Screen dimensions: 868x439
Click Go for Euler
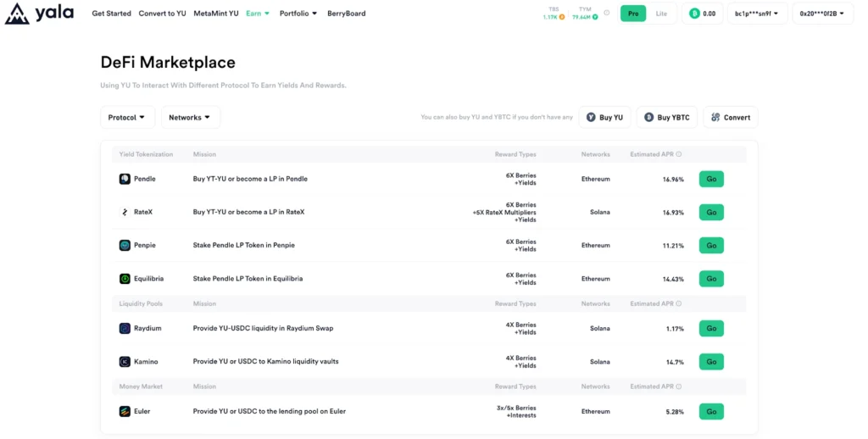click(x=711, y=411)
